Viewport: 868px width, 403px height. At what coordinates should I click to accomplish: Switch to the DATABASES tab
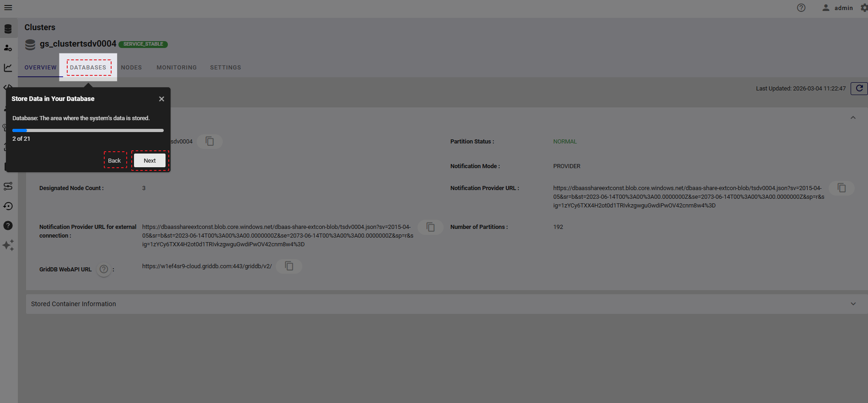[88, 68]
